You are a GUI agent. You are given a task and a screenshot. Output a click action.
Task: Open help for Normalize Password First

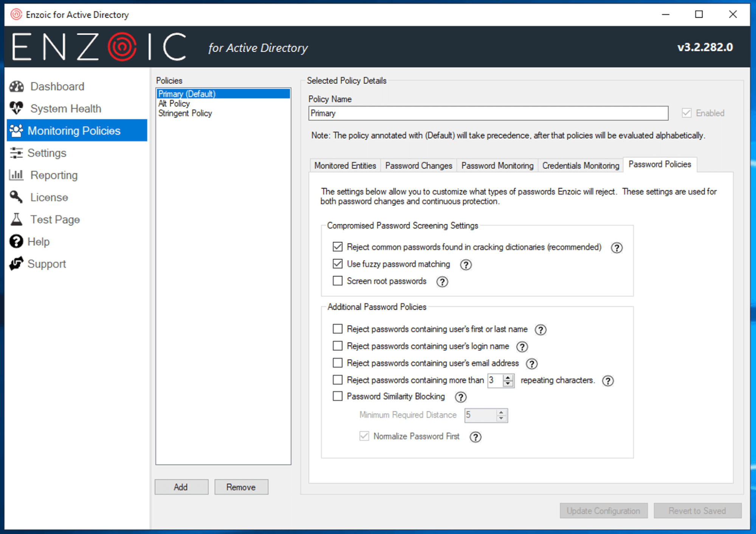pos(475,437)
